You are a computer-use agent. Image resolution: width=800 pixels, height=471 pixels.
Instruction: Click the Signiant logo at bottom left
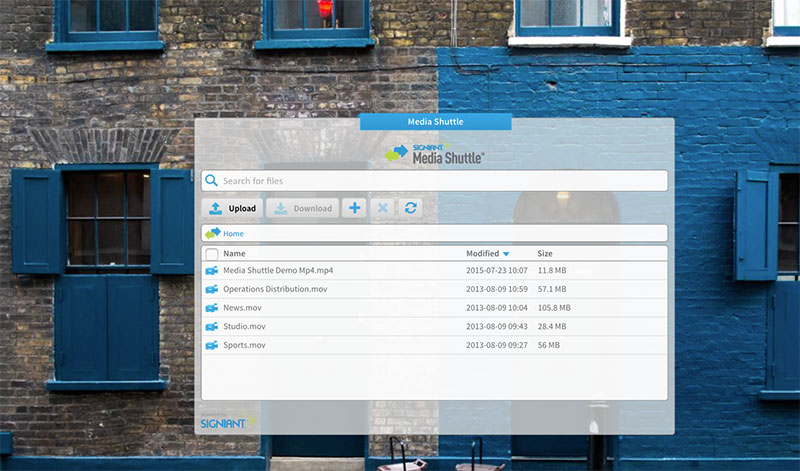[221, 423]
